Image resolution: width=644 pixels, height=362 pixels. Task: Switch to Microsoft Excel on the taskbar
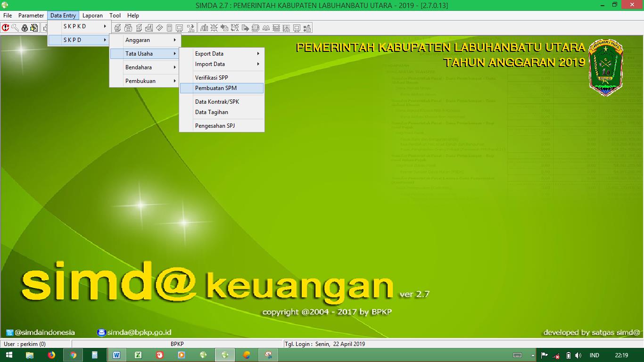pyautogui.click(x=138, y=355)
